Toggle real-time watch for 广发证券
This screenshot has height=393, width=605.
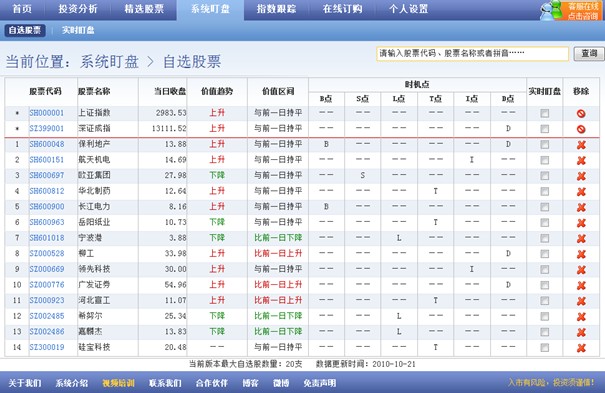tap(544, 285)
